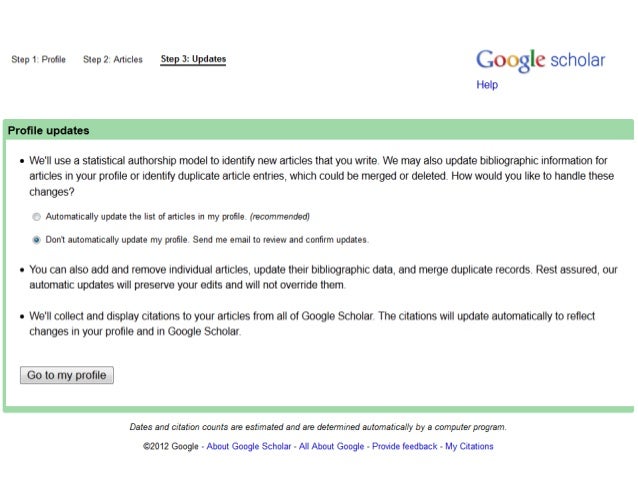This screenshot has width=638, height=479.
Task: Open the Help link
Action: (x=487, y=85)
